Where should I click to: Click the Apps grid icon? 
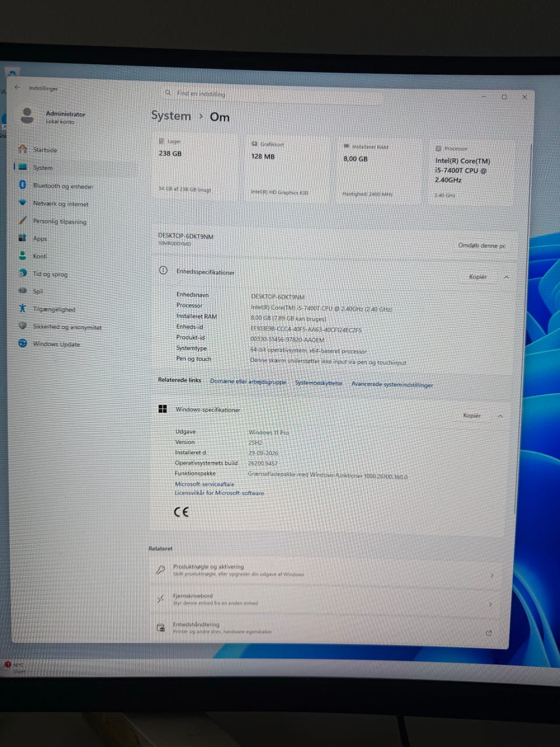[x=22, y=238]
